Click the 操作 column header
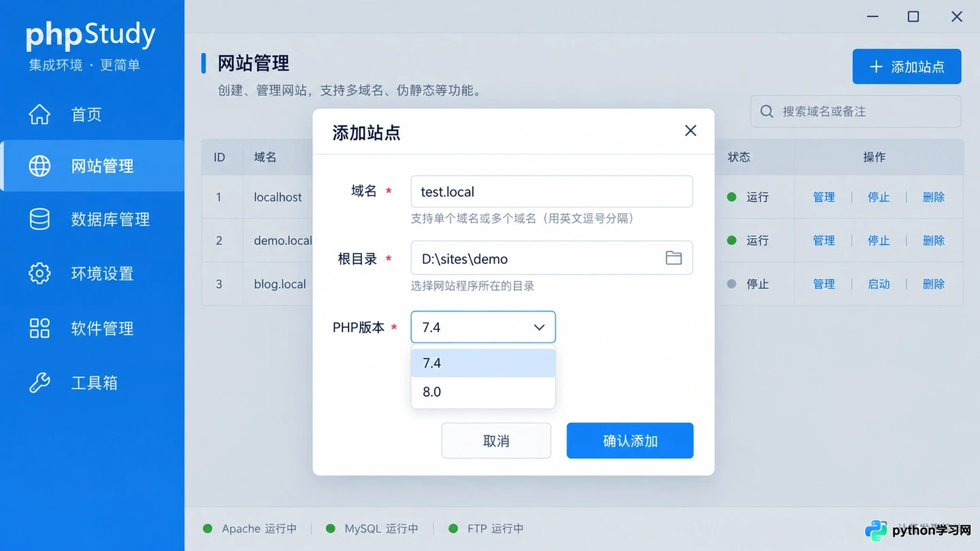 (x=875, y=157)
